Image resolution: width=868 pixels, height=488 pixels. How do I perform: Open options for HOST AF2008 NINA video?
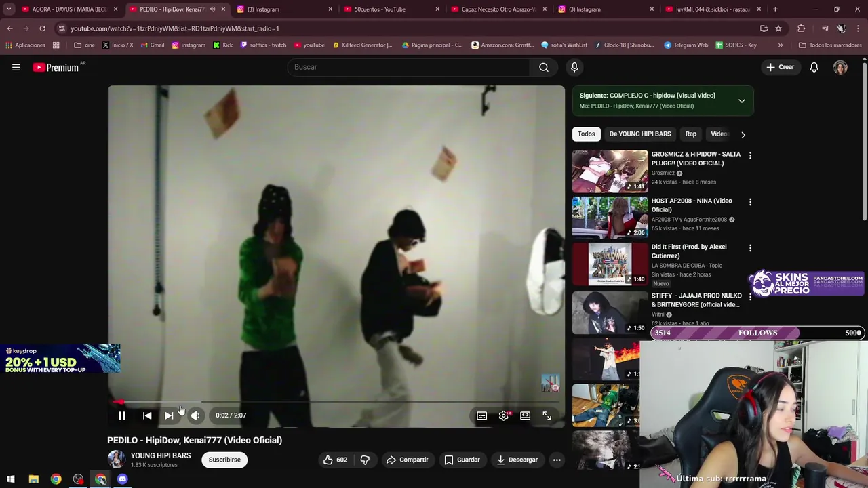(750, 202)
